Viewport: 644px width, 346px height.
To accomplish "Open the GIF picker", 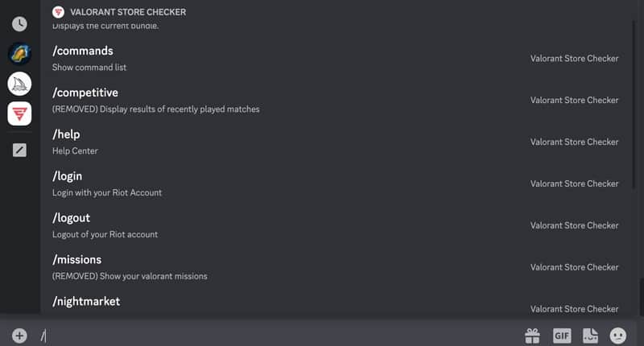I will (561, 336).
